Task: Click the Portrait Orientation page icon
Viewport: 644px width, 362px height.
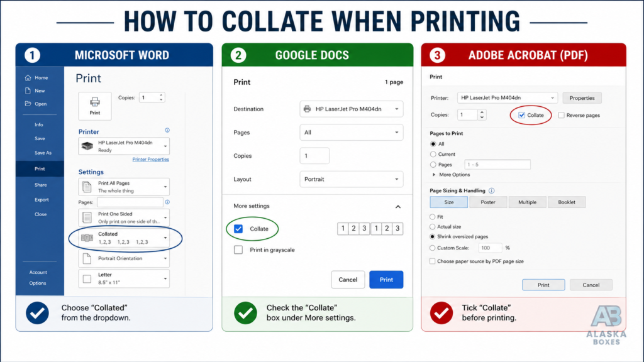Action: [87, 258]
